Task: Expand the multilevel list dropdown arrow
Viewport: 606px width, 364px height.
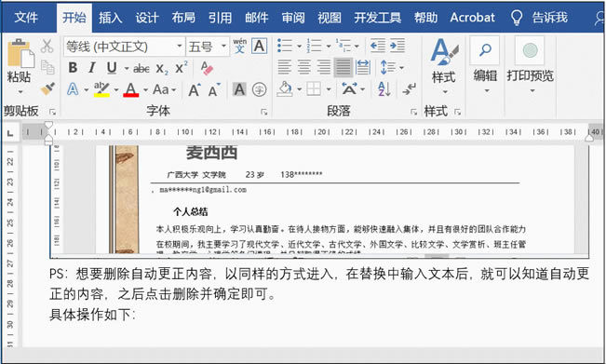Action: [357, 46]
